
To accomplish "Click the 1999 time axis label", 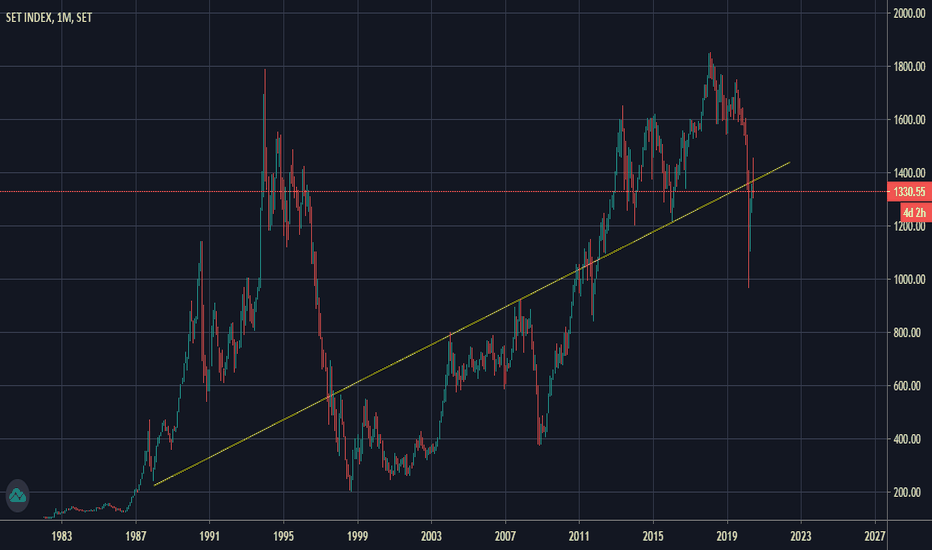I will (x=357, y=536).
